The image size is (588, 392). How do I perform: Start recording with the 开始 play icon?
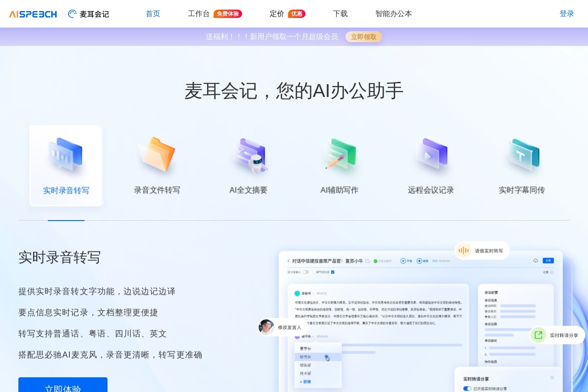403,261
